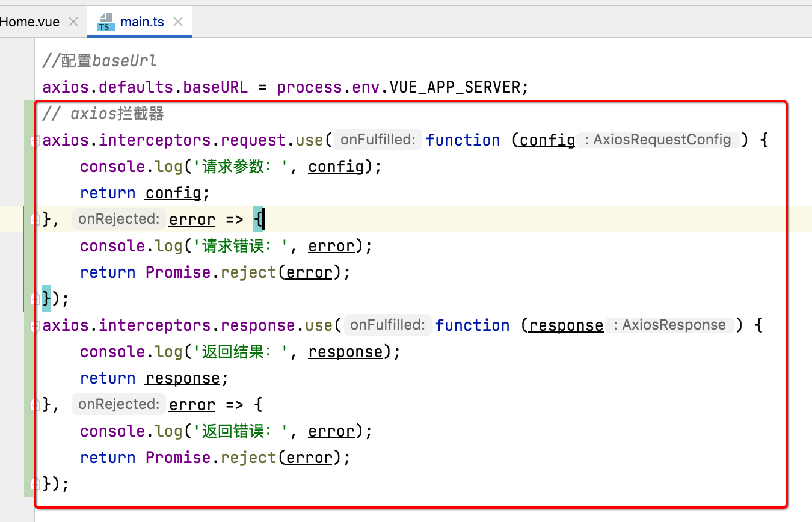The image size is (812, 522).
Task: Toggle fold marker beside request onRejected line
Action: pyautogui.click(x=36, y=220)
